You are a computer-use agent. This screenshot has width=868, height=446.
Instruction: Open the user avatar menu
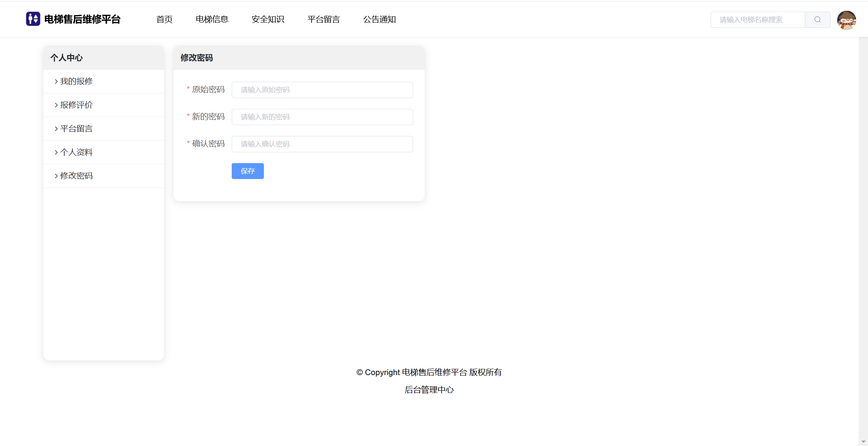pos(846,20)
